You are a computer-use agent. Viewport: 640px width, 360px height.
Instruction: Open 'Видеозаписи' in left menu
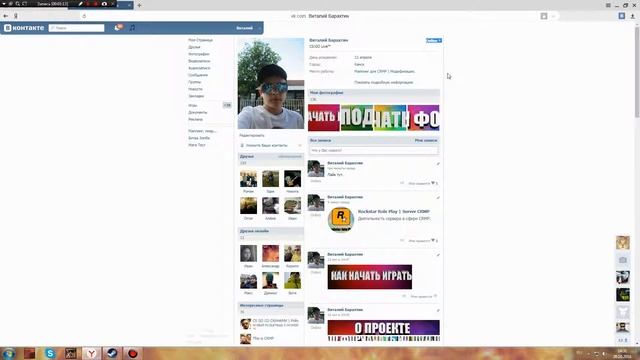(199, 61)
